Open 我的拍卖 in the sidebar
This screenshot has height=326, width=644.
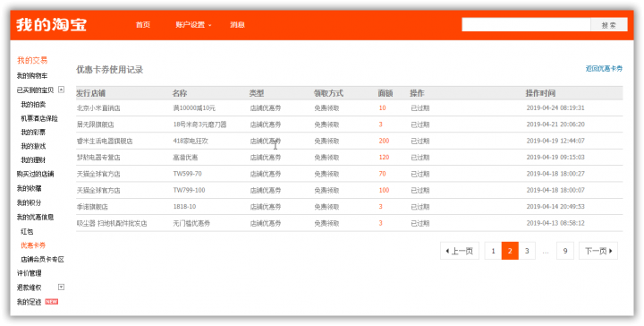33,105
